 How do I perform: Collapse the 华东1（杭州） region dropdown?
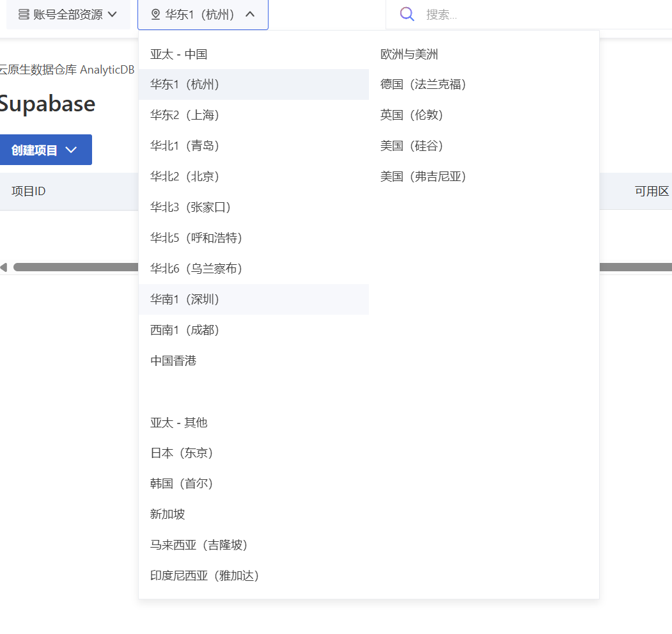click(x=250, y=15)
